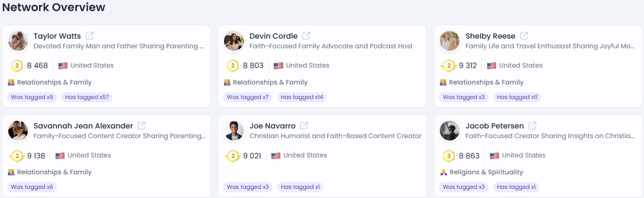Click 'Was tagged x7' badge

[248, 97]
